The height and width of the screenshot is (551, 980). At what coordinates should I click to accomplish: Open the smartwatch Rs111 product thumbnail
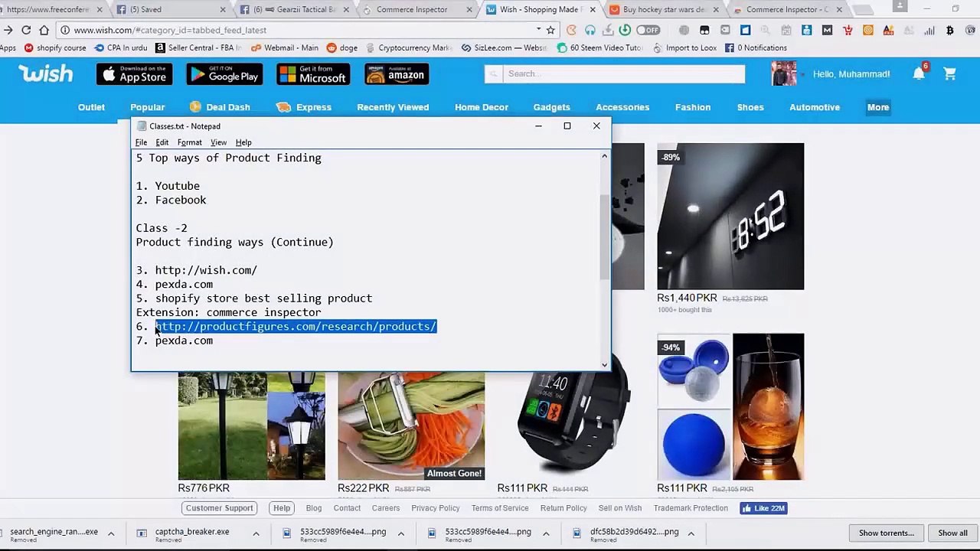pos(571,425)
